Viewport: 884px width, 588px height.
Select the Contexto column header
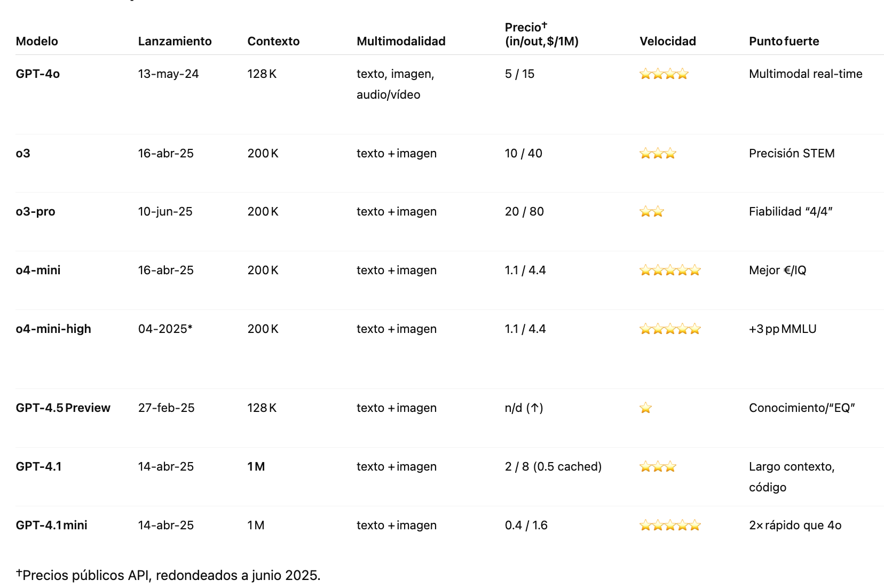[273, 41]
